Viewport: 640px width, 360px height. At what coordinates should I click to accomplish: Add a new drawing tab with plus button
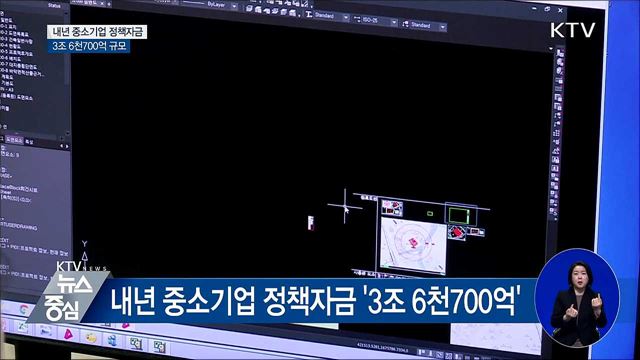tap(109, 4)
